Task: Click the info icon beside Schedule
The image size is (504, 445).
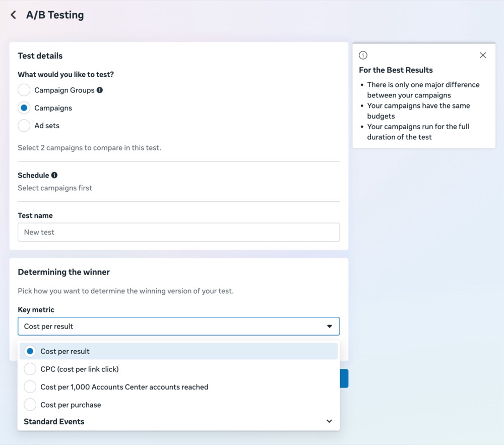Action: point(54,175)
